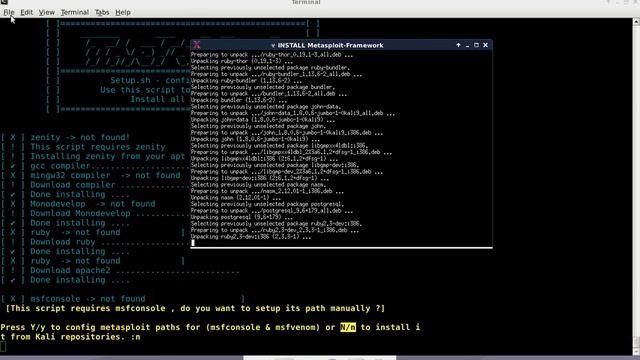
Task: Open the Terminal menu
Action: (75, 12)
